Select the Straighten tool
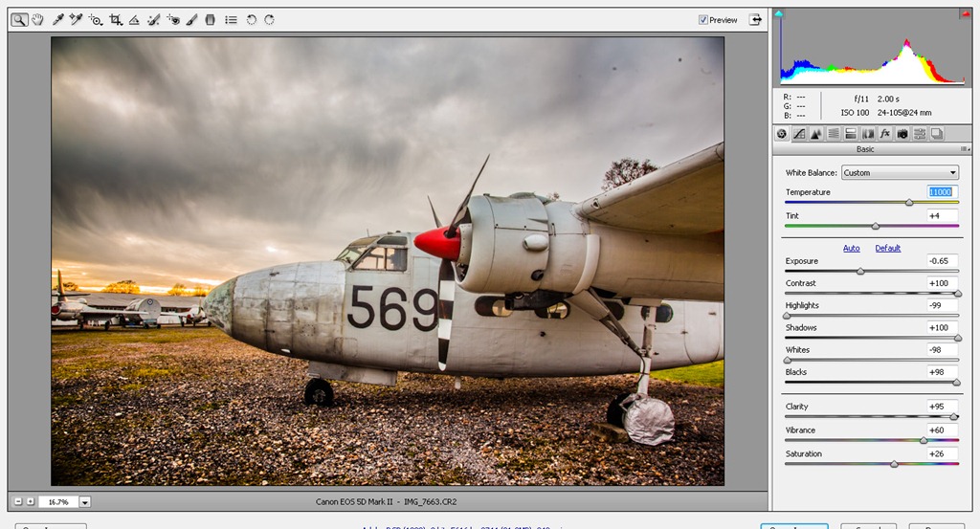The height and width of the screenshot is (529, 980). click(134, 20)
